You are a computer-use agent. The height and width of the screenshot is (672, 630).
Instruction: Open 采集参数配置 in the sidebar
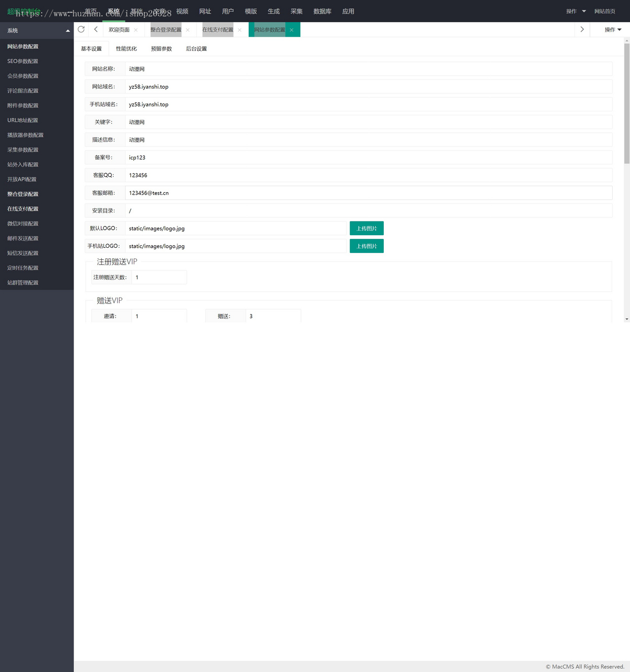point(37,150)
